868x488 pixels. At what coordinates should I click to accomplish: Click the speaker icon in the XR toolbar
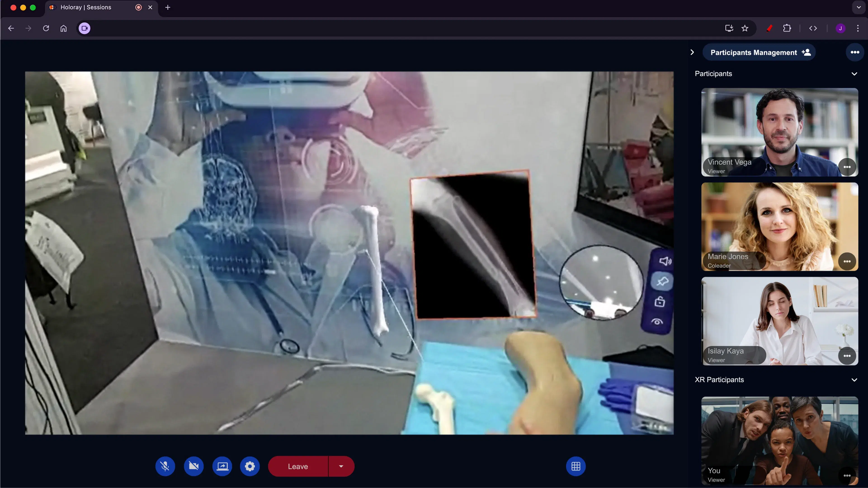pos(665,261)
